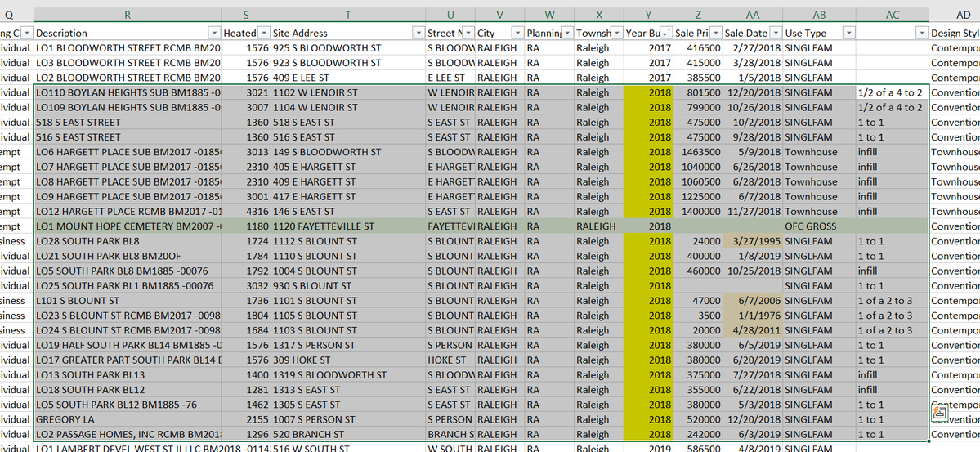Open the Planning column filter arrow
The image size is (980, 452).
tap(566, 33)
